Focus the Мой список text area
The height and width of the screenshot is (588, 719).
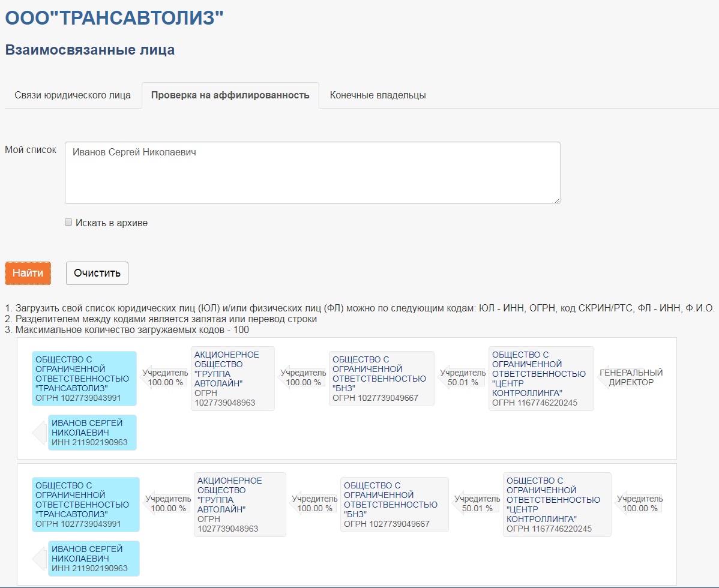click(x=312, y=173)
